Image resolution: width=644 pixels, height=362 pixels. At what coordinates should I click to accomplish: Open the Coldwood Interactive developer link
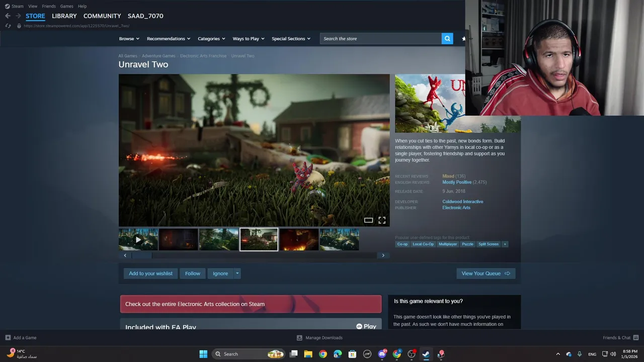point(462,202)
